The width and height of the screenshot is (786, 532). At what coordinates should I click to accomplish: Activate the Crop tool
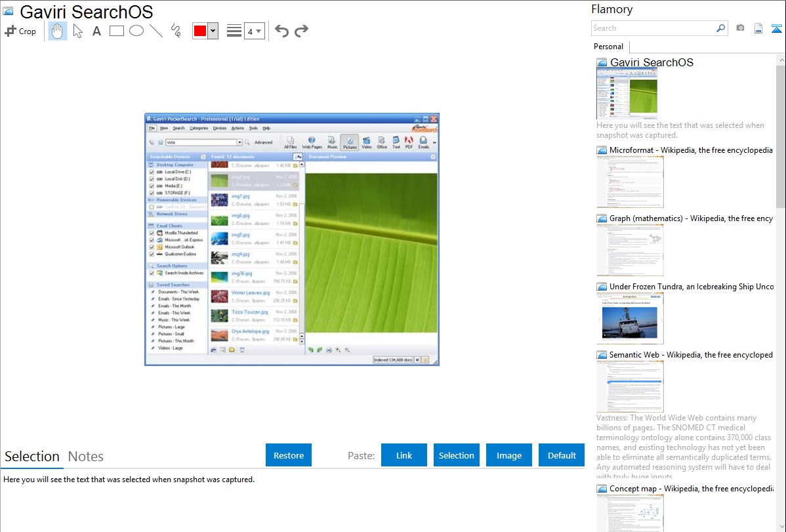point(20,31)
